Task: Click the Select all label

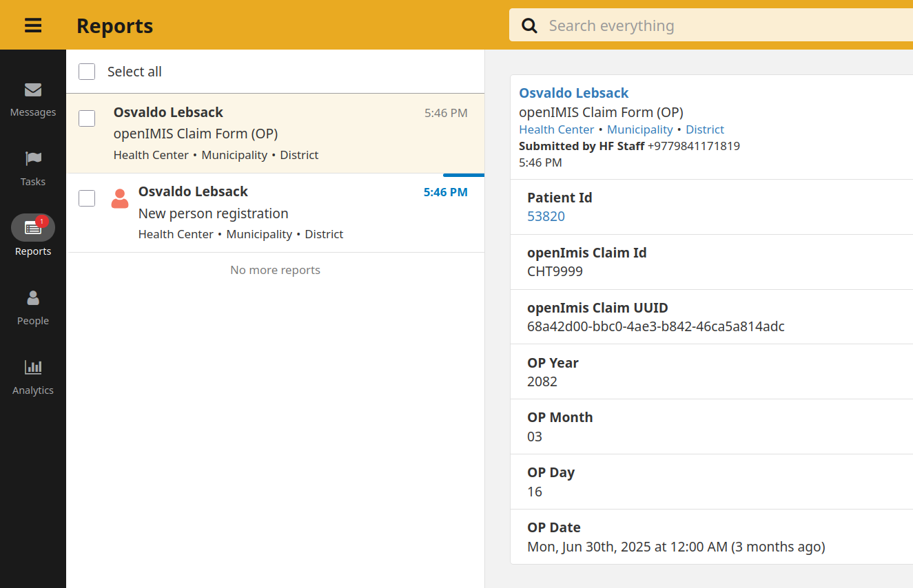Action: (134, 72)
